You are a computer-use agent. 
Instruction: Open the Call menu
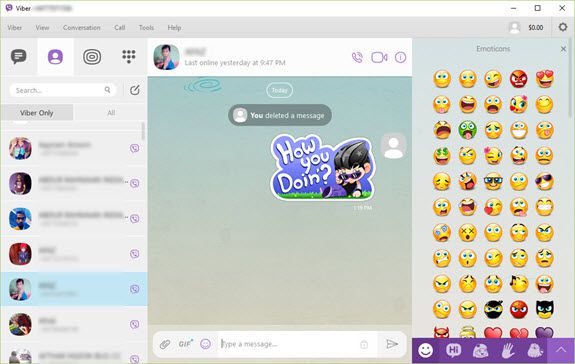click(x=120, y=27)
